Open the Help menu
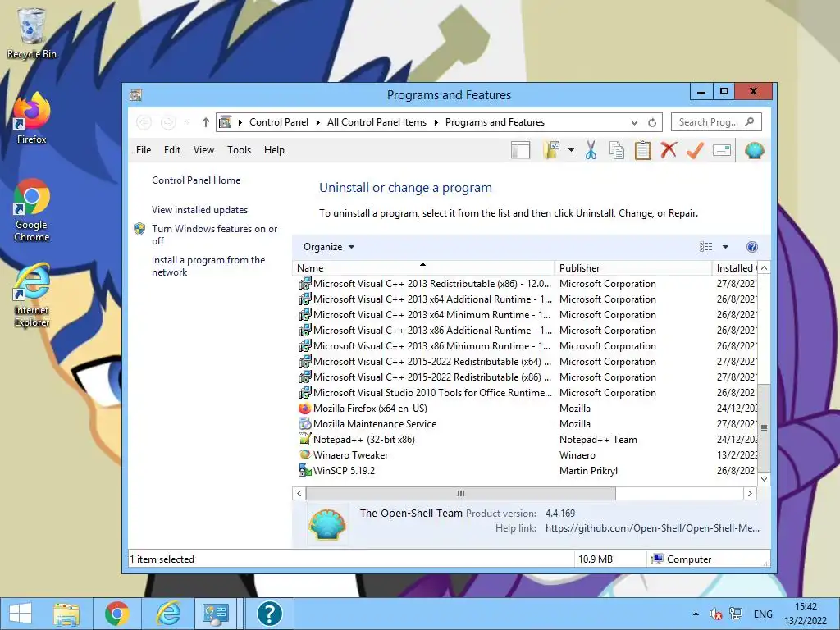Screen dimensions: 840x630 tap(274, 151)
